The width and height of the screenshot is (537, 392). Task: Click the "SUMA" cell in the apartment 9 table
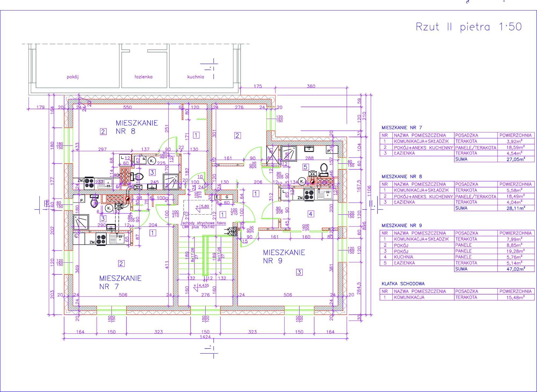click(x=476, y=269)
